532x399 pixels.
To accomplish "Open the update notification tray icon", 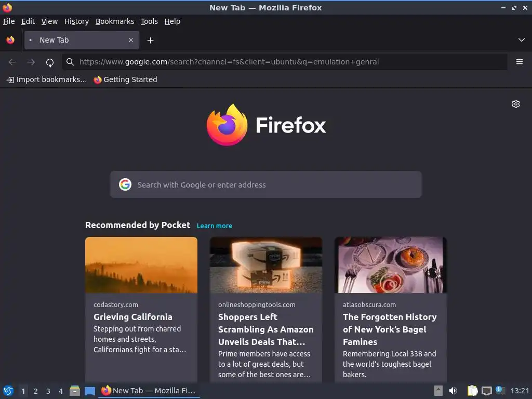I will click(x=500, y=390).
